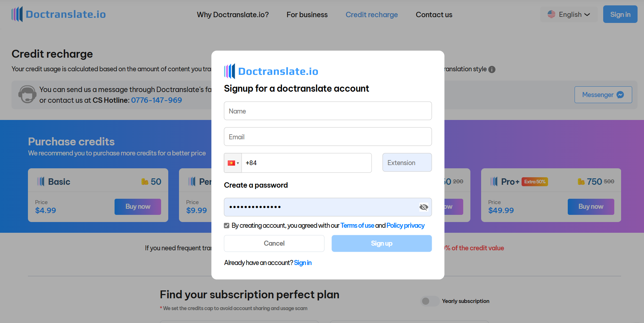Click the Doctranslate.io logo in header
Image resolution: width=644 pixels, height=323 pixels.
[59, 14]
